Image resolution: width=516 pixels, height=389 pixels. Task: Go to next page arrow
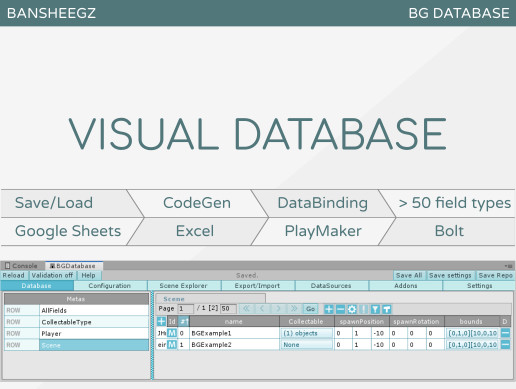click(x=278, y=309)
